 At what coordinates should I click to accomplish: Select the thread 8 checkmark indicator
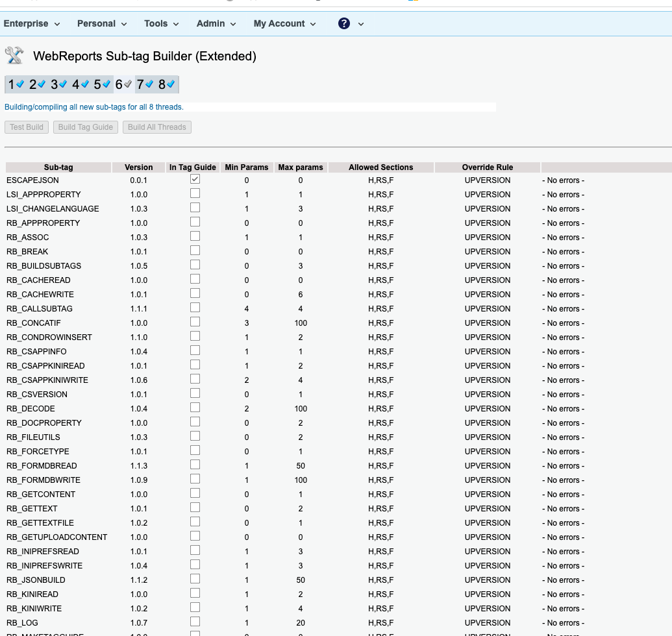(166, 84)
